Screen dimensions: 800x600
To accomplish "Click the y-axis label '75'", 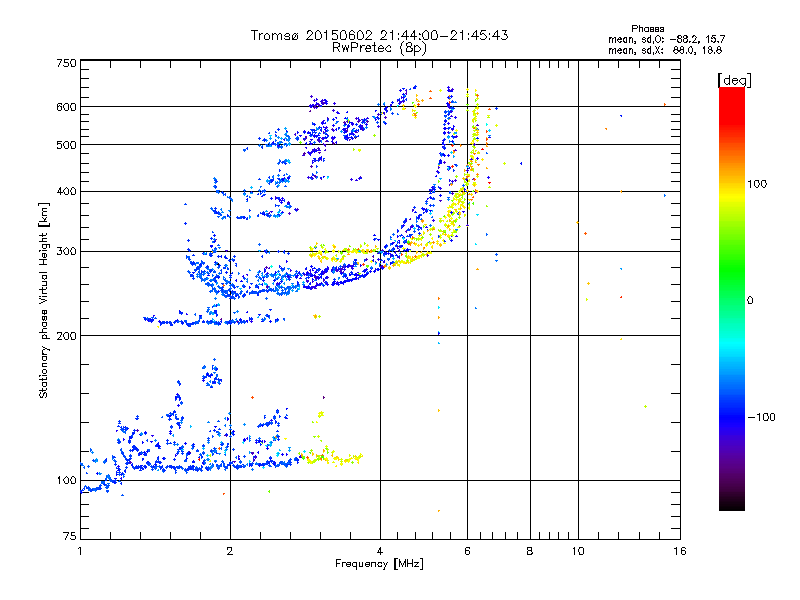I will 70,536.
